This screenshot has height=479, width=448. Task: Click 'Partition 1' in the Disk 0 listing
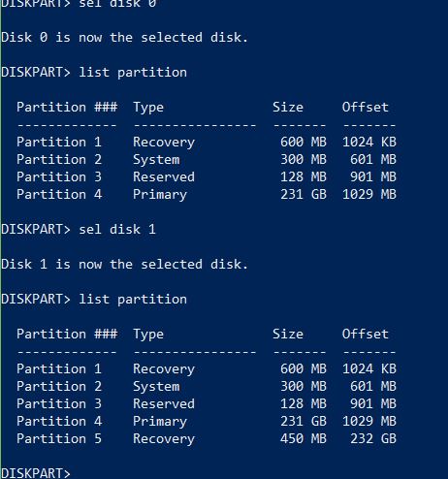tap(59, 142)
